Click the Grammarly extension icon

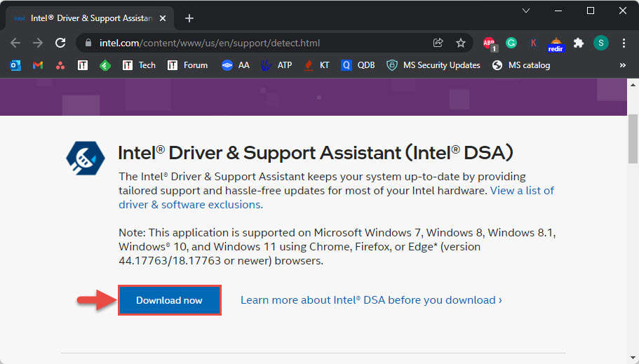(x=511, y=43)
